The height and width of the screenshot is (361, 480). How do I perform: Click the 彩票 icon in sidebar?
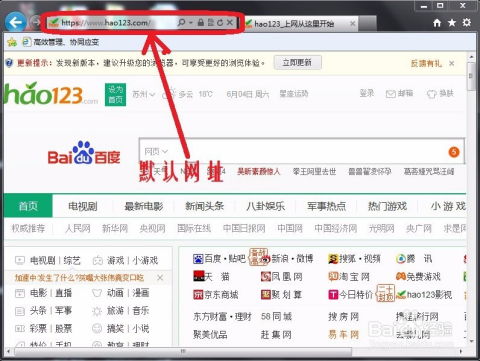pyautogui.click(x=20, y=329)
